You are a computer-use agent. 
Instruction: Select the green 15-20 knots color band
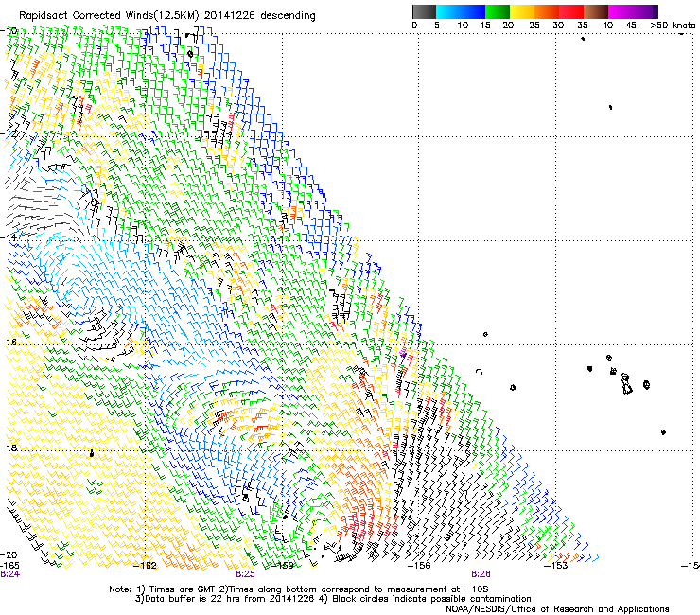[x=498, y=11]
